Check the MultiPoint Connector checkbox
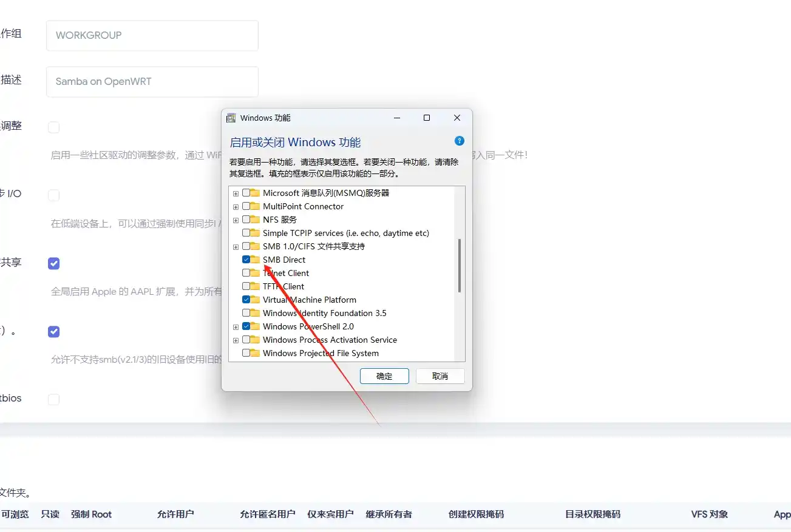Screen dimensions: 791x532 coord(246,206)
